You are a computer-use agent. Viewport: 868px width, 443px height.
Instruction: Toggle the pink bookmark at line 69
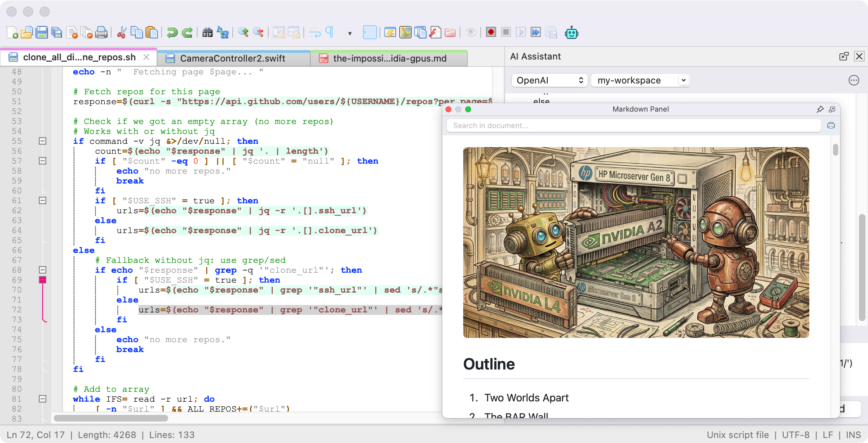tap(42, 280)
